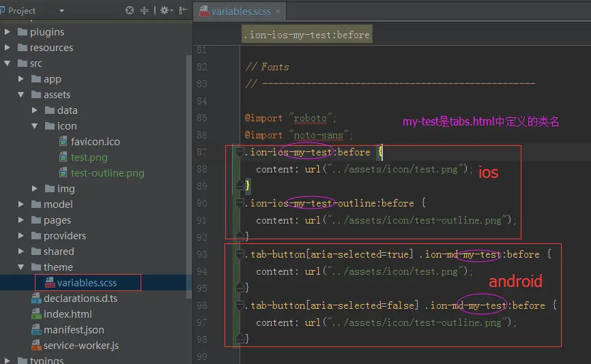The image size is (591, 364).
Task: Select test-outline.png in the project tree
Action: [x=107, y=173]
